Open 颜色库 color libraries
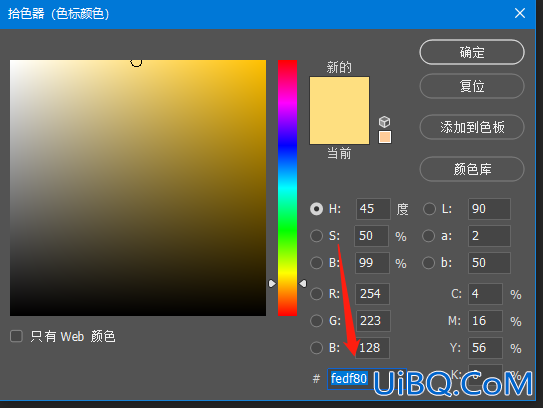 click(x=472, y=169)
